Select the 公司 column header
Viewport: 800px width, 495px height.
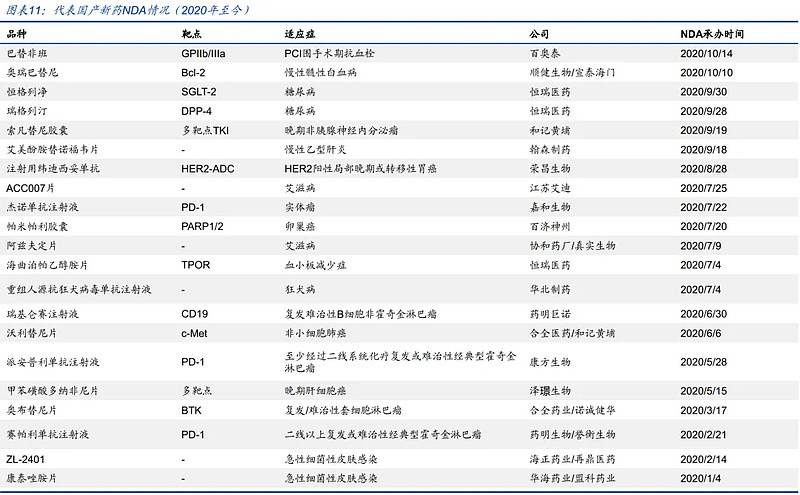539,34
